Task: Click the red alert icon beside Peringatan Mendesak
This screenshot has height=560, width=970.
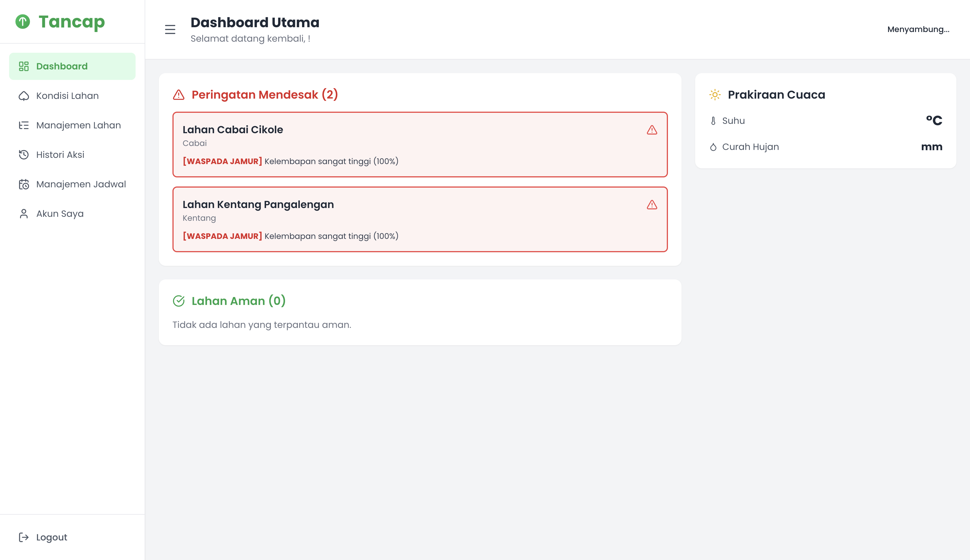Action: [179, 95]
